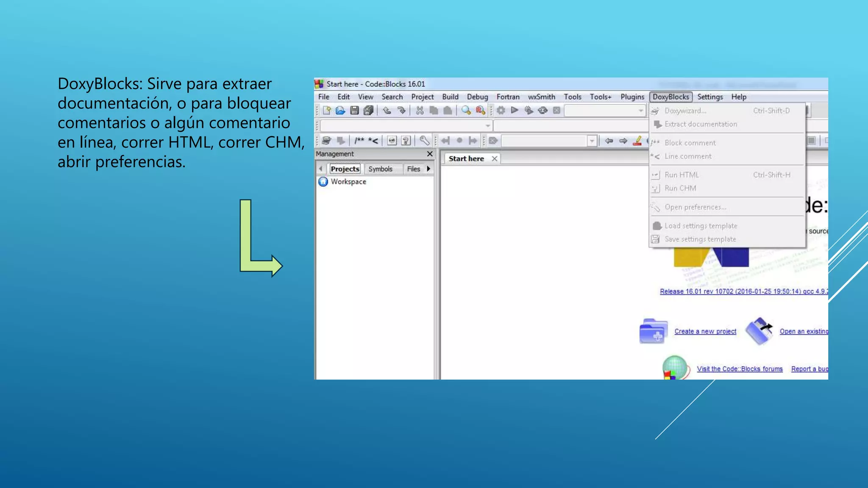This screenshot has width=868, height=488.
Task: Switch to the Symbols tab
Action: (x=380, y=169)
